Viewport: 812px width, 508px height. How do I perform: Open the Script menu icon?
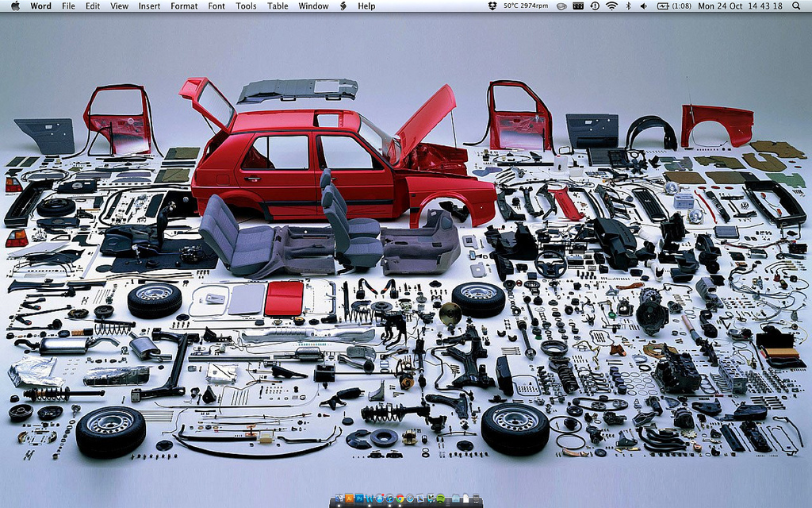343,6
